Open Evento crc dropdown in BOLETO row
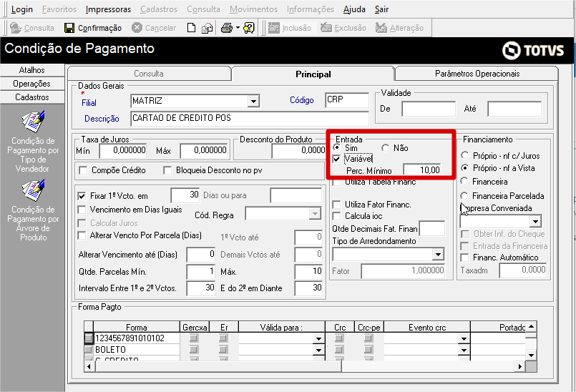The image size is (576, 392). point(464,350)
